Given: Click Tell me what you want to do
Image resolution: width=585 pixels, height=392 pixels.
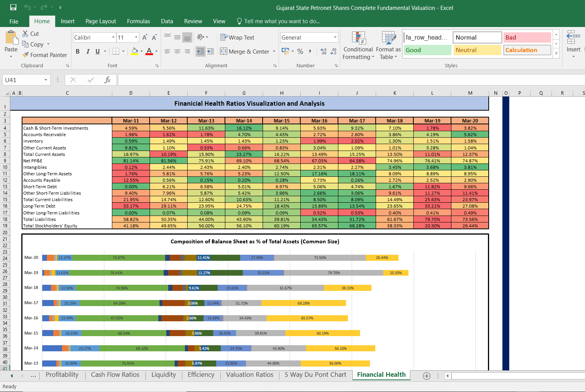Looking at the screenshot, I should [x=278, y=21].
